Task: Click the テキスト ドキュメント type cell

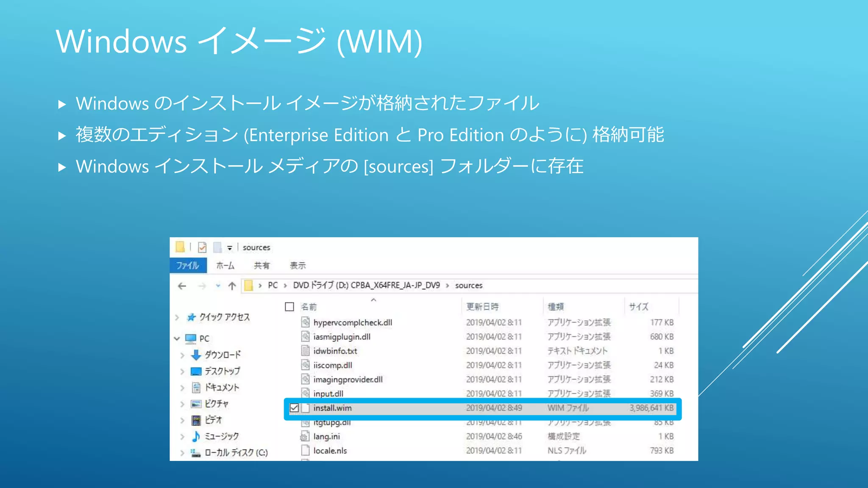Action: click(x=577, y=351)
